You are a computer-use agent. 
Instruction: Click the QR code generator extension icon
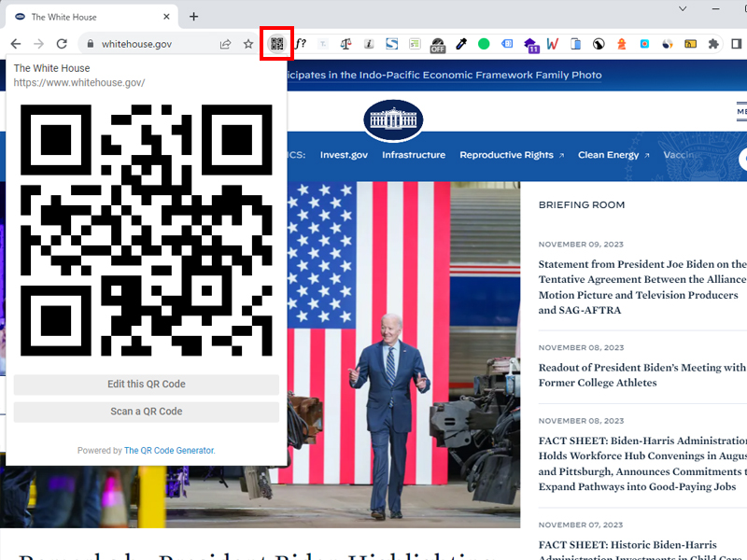click(276, 44)
